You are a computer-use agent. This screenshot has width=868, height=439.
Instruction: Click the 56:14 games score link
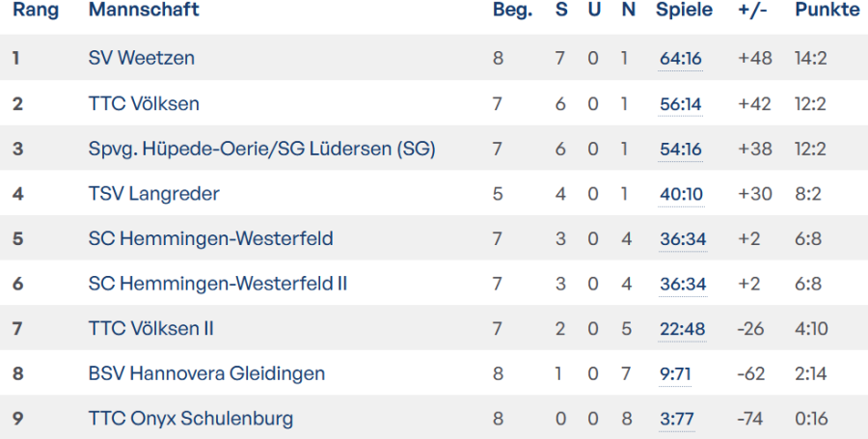click(680, 103)
